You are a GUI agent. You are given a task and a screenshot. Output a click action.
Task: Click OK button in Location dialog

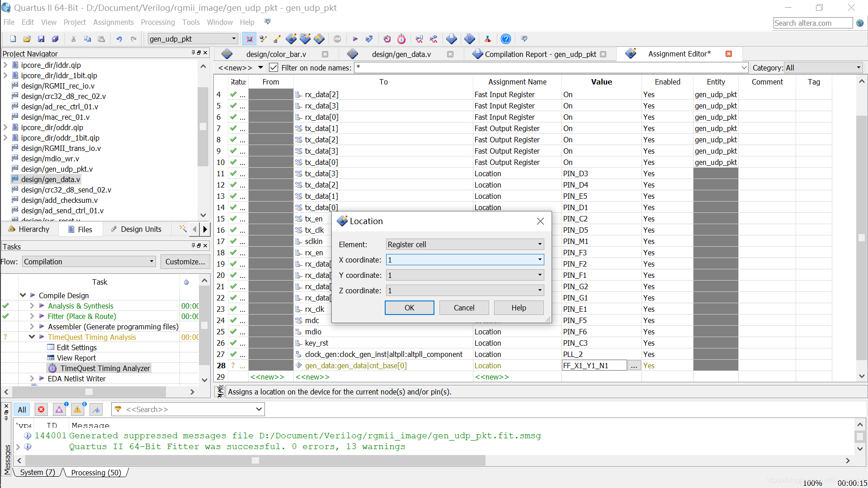tap(409, 307)
